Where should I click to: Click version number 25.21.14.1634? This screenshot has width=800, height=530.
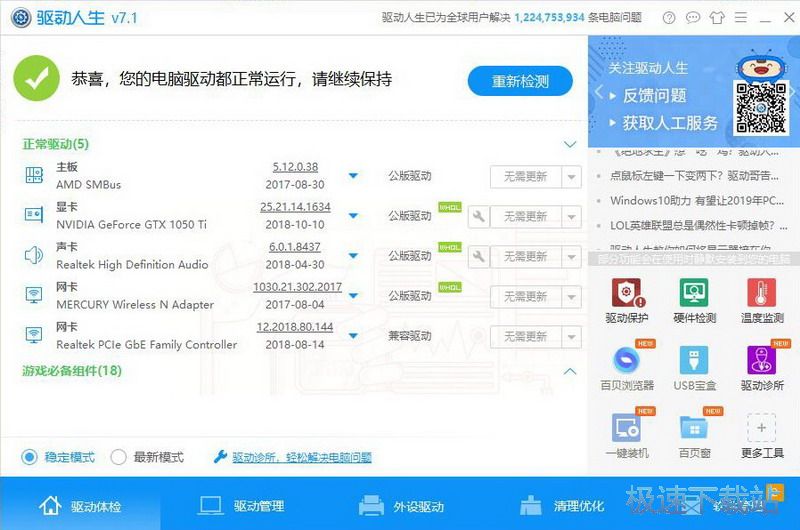(295, 207)
